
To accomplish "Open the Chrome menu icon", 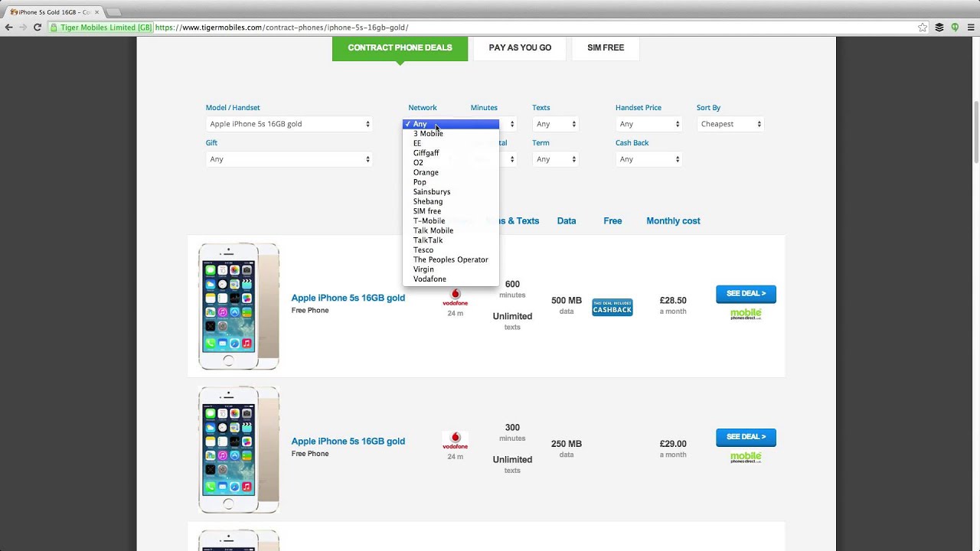I will pos(971,27).
